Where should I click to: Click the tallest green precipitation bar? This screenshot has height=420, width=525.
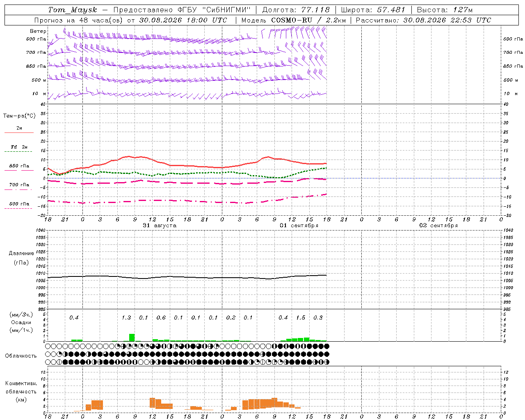(132, 338)
